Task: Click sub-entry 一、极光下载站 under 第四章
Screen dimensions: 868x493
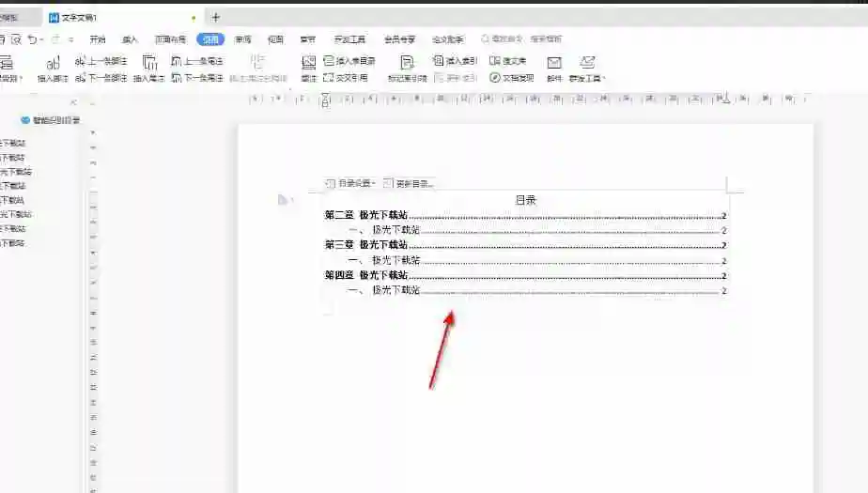Action: 537,290
